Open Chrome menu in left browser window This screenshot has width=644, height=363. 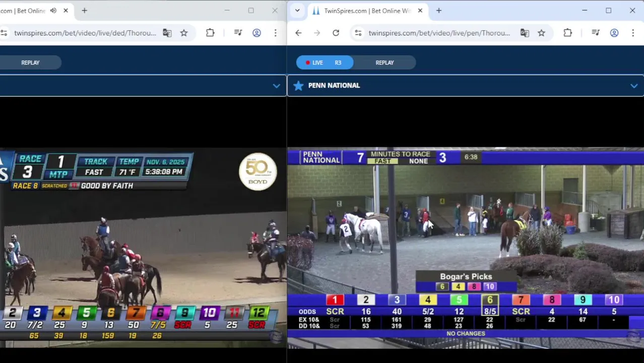(x=275, y=33)
